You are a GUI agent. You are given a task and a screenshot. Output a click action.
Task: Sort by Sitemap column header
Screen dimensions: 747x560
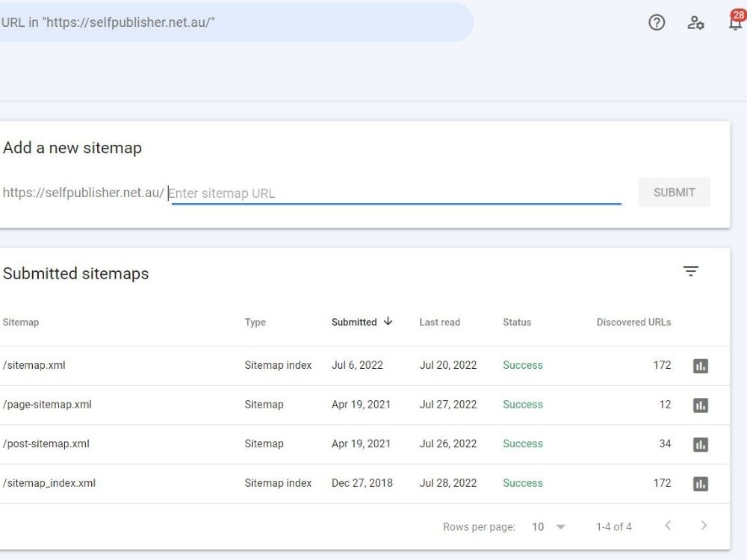[x=20, y=322]
